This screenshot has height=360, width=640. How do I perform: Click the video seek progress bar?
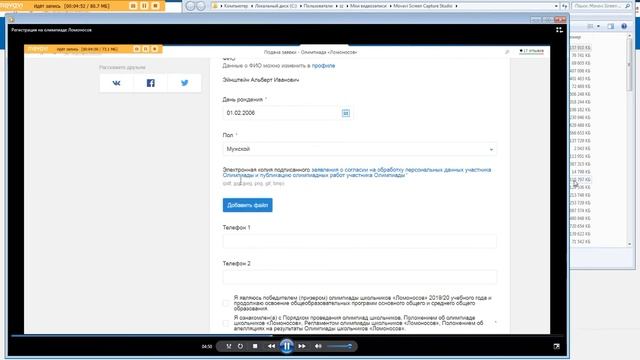(x=287, y=336)
